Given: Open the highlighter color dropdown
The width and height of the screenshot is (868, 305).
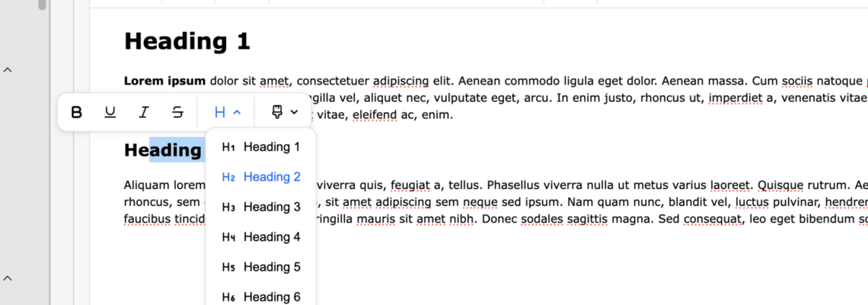Looking at the screenshot, I should 285,113.
